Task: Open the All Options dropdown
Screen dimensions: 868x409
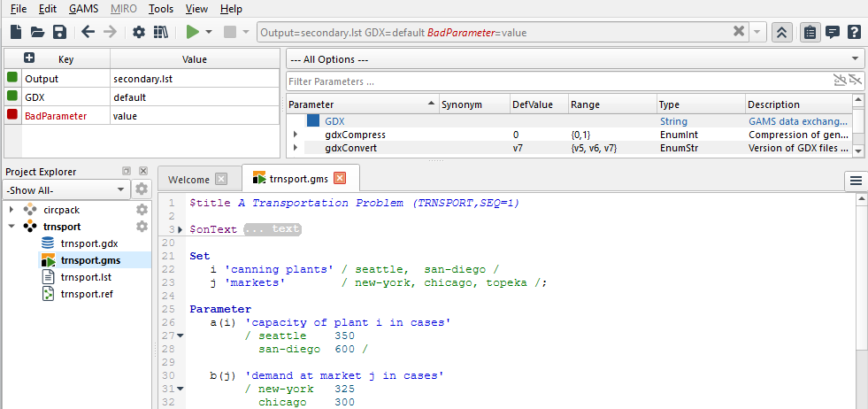Action: click(x=575, y=59)
